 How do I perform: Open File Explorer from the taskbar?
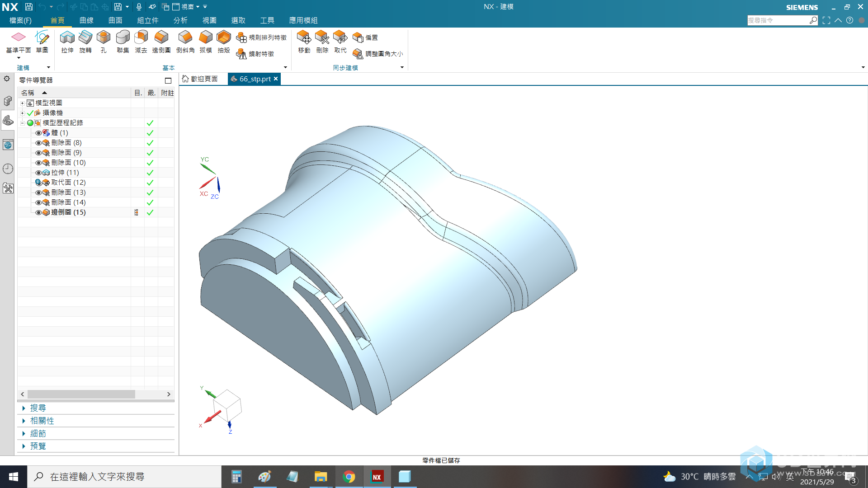pyautogui.click(x=321, y=477)
